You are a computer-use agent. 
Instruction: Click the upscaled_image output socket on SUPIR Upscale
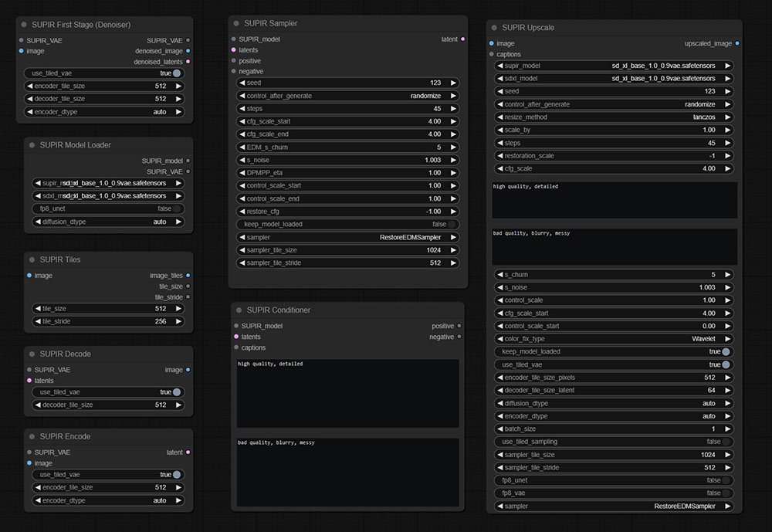[737, 43]
